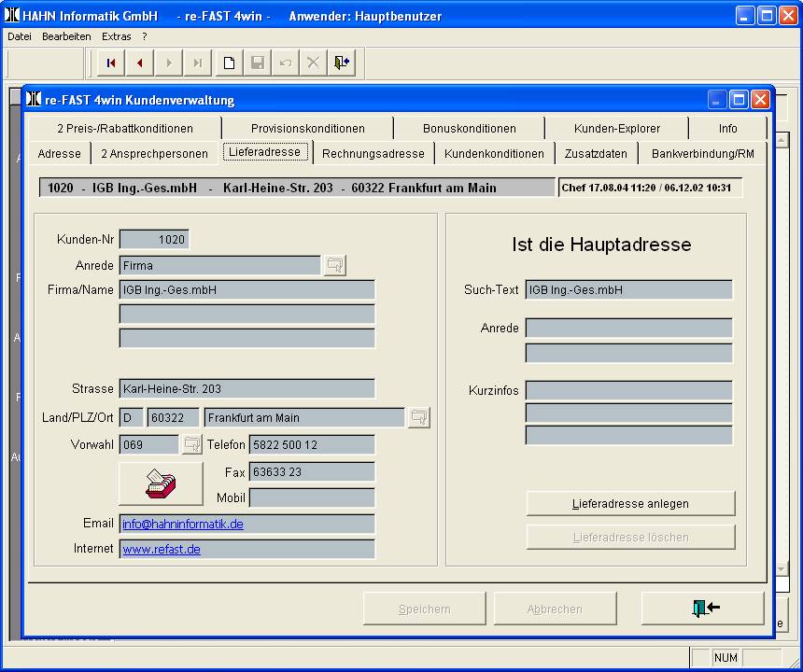Open the Bearbeiten menu

[x=66, y=36]
